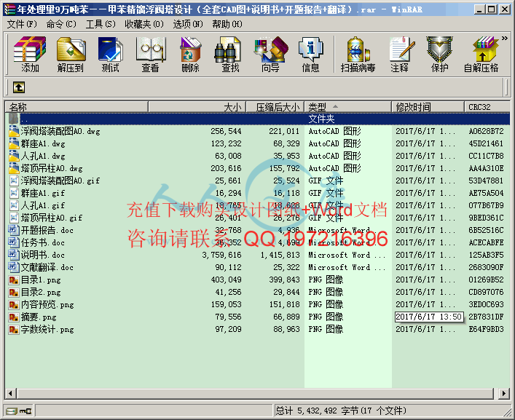Click the DWG icon of 群座A1.dwg

13,143
